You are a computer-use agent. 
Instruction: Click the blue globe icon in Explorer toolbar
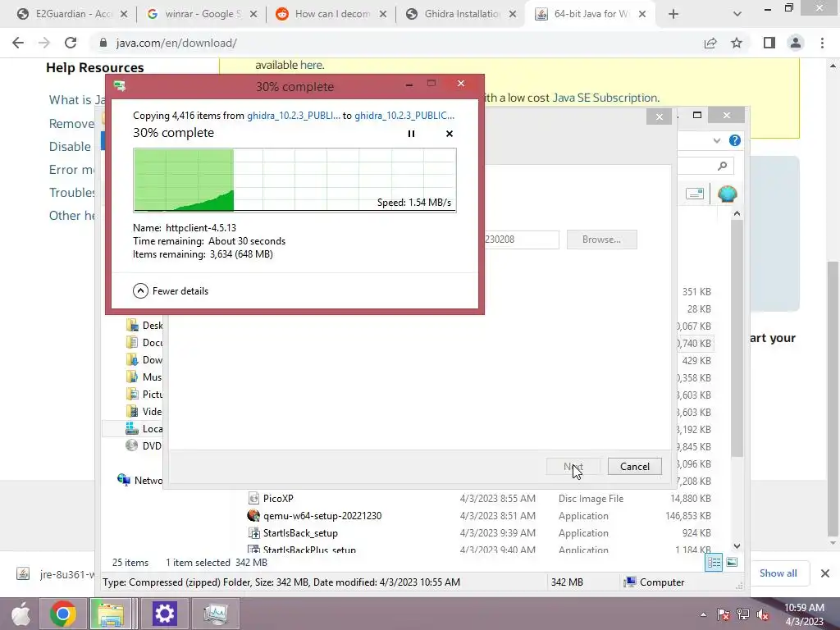[x=727, y=194]
